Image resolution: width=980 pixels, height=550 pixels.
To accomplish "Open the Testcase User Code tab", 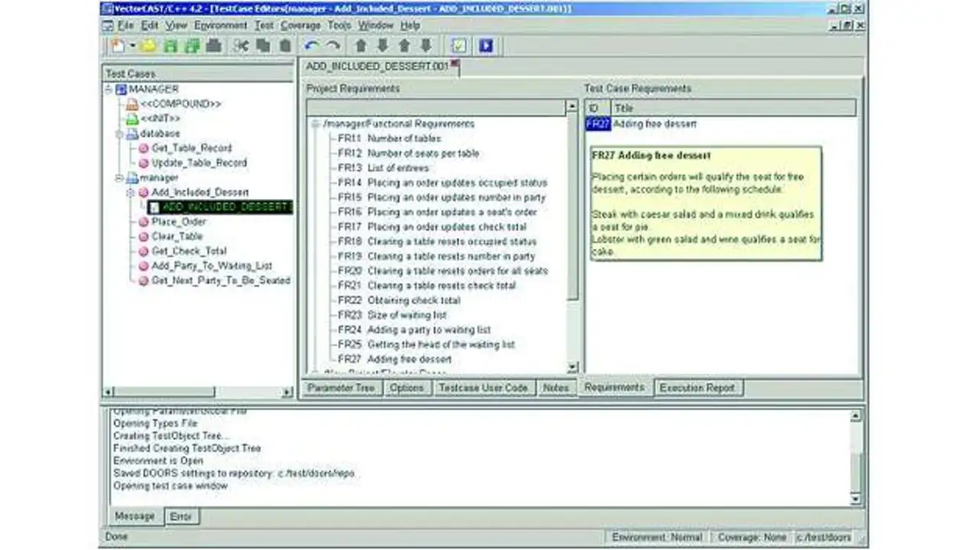I will (x=483, y=388).
